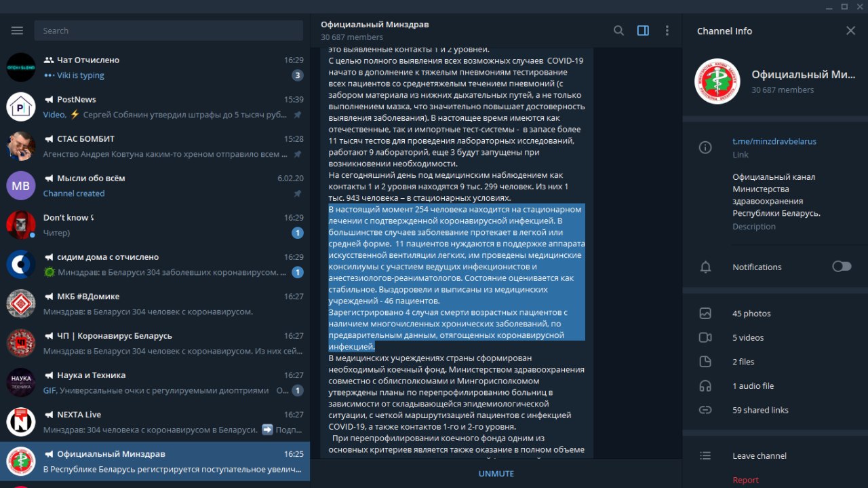Click the Official Minzdrav channel avatar in info
Viewport: 868px width, 488px height.
717,81
